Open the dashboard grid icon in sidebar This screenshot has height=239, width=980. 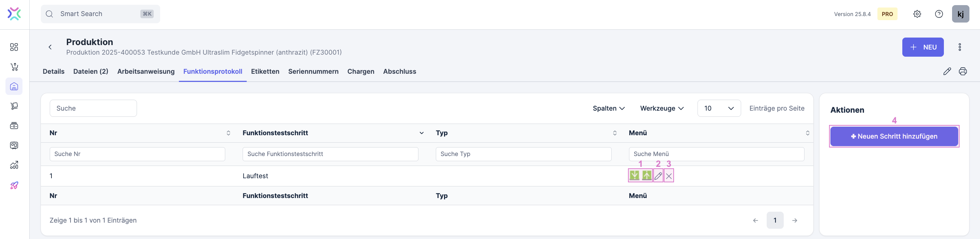pyautogui.click(x=14, y=47)
